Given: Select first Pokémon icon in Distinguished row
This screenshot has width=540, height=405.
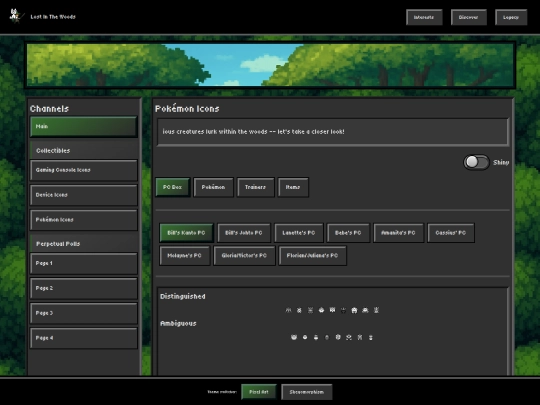Looking at the screenshot, I should point(289,310).
